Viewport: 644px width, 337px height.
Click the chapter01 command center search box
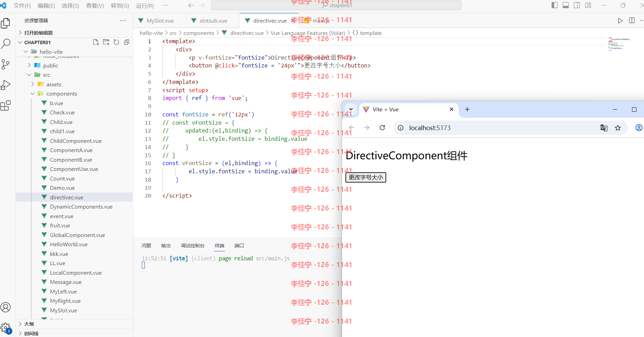pos(336,5)
